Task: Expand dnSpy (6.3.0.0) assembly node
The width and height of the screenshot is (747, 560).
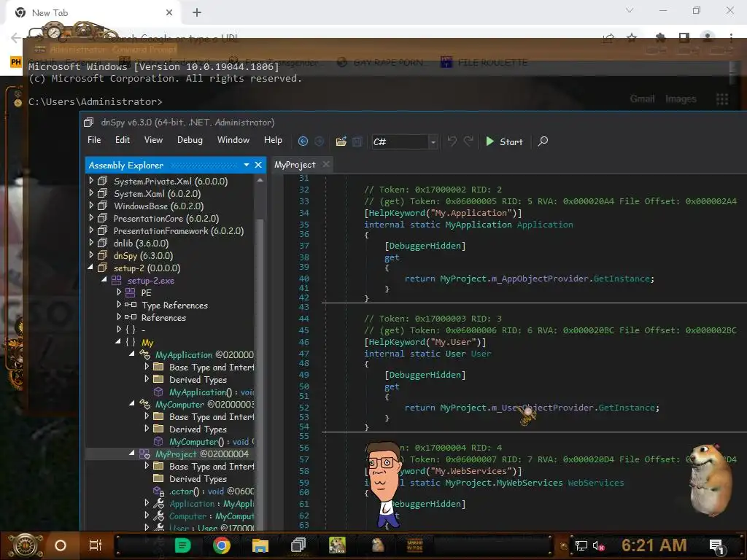Action: pyautogui.click(x=91, y=254)
